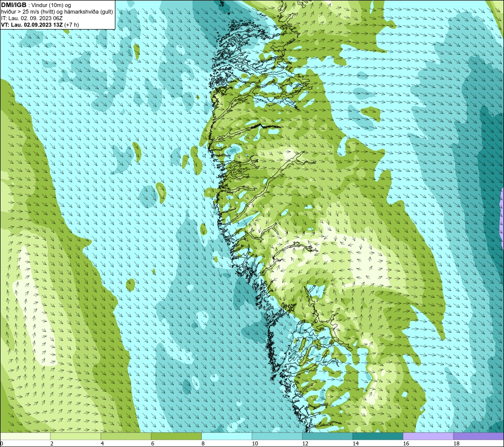Click the scale label '10'
Image resolution: width=504 pixels, height=447 pixels.
coord(255,443)
